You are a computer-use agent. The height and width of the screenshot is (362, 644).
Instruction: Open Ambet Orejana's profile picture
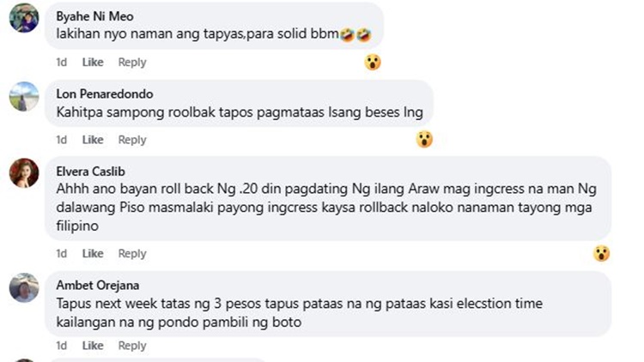coord(24,287)
